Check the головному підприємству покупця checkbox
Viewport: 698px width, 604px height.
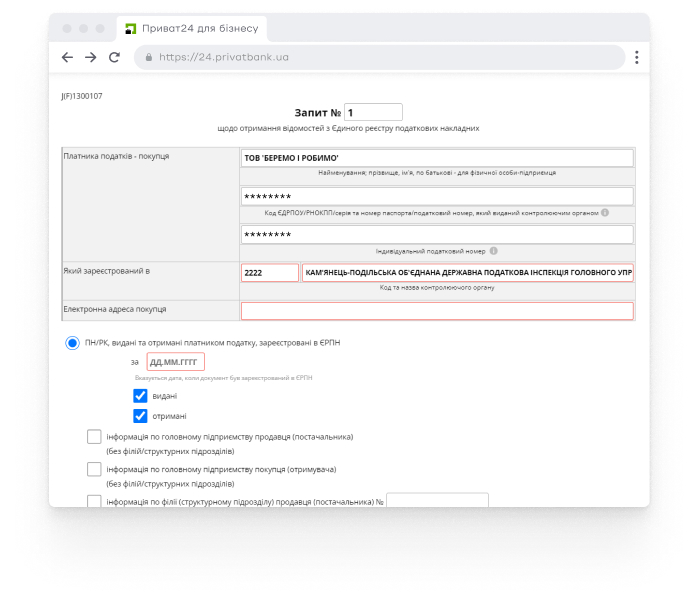click(x=94, y=469)
